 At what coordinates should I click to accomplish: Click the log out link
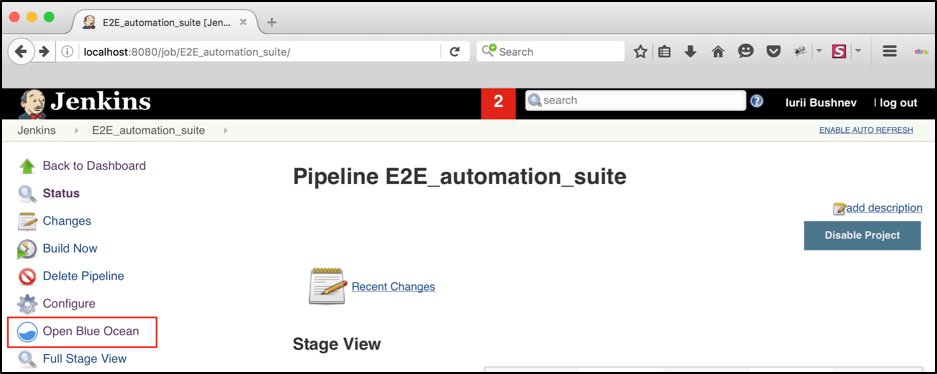click(x=898, y=103)
